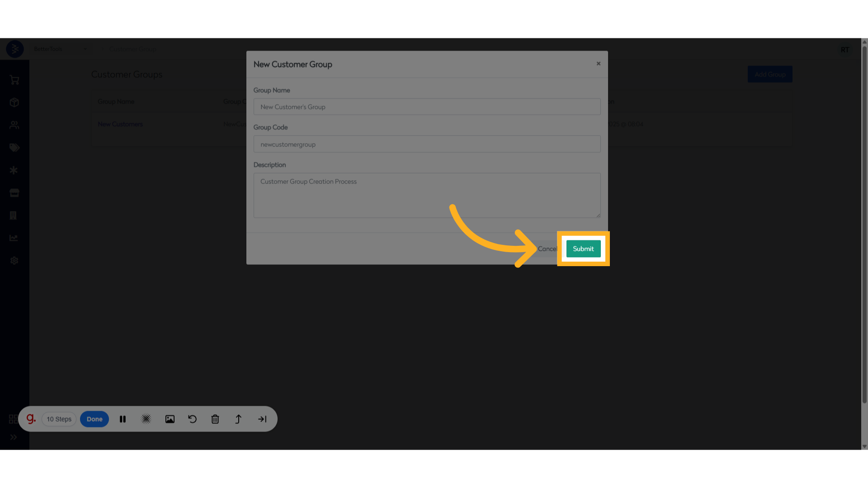Click the screenshot image icon in recorder toolbar
Viewport: 868px width, 488px height.
point(170,419)
